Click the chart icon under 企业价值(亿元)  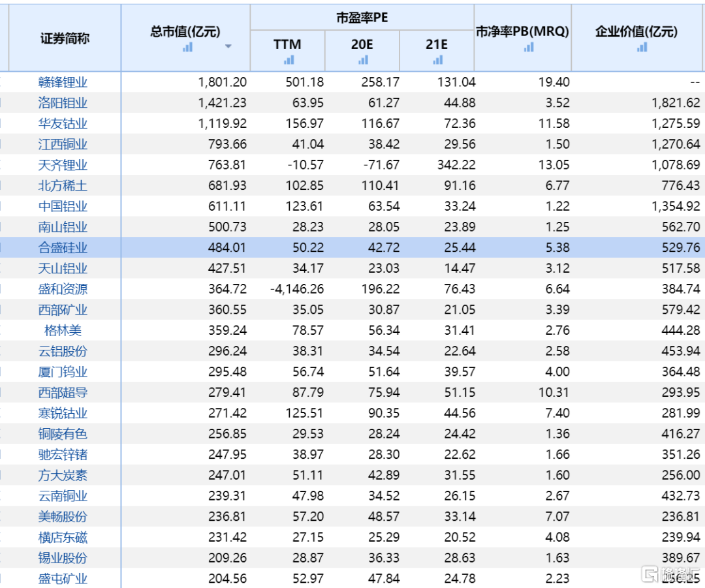pos(642,47)
